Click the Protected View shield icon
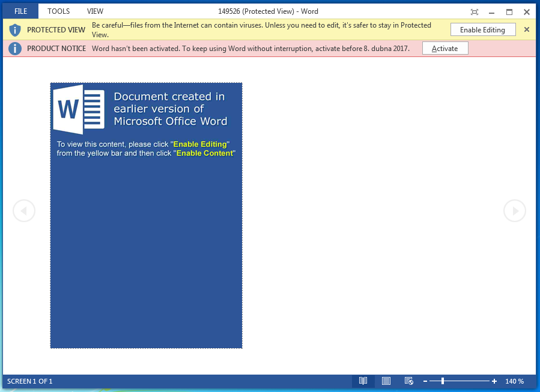 click(x=15, y=30)
